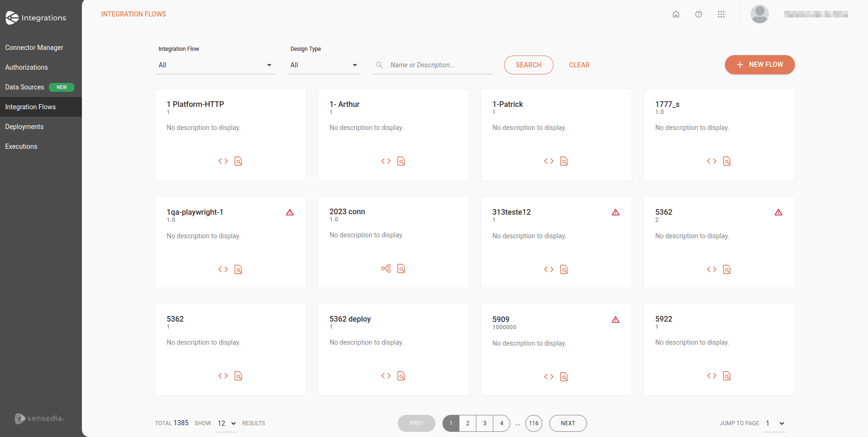Image resolution: width=868 pixels, height=437 pixels.
Task: Focus the Name or Description search field
Action: tap(438, 65)
